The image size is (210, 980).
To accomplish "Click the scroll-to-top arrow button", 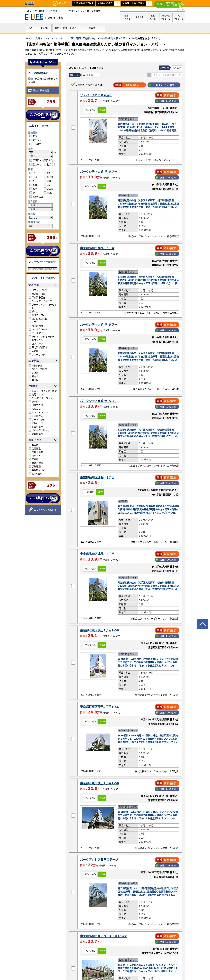I will 202,624.
